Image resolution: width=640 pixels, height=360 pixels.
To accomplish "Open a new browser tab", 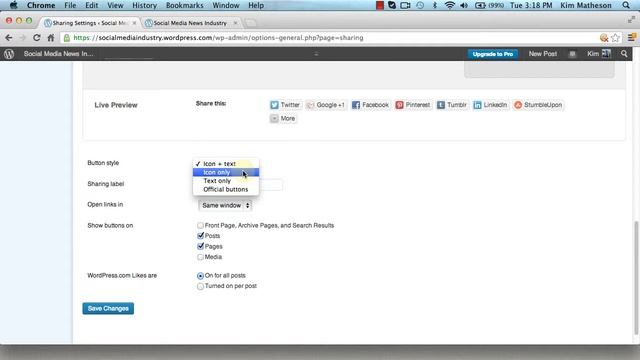I will pos(251,23).
